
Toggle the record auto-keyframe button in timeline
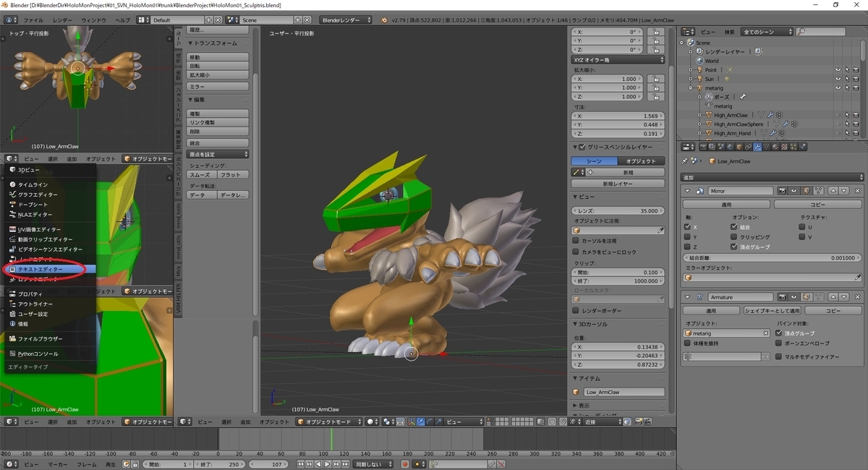pyautogui.click(x=405, y=464)
